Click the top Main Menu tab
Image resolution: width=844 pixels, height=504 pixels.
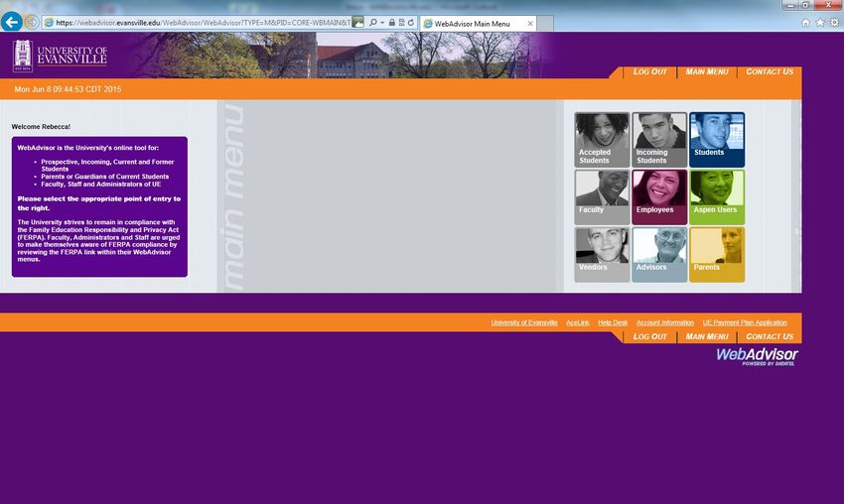(707, 71)
